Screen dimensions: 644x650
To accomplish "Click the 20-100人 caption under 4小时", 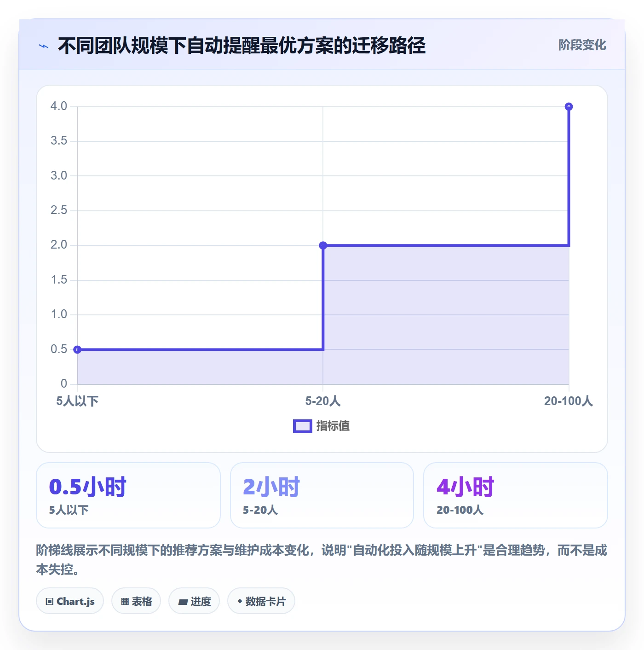I will coord(460,510).
